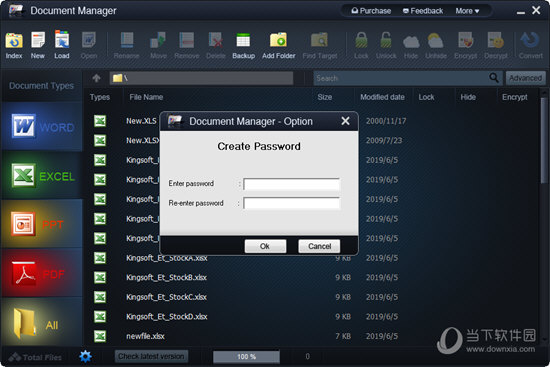Image resolution: width=550 pixels, height=367 pixels.
Task: Click the Hide cloud icon
Action: tap(411, 41)
